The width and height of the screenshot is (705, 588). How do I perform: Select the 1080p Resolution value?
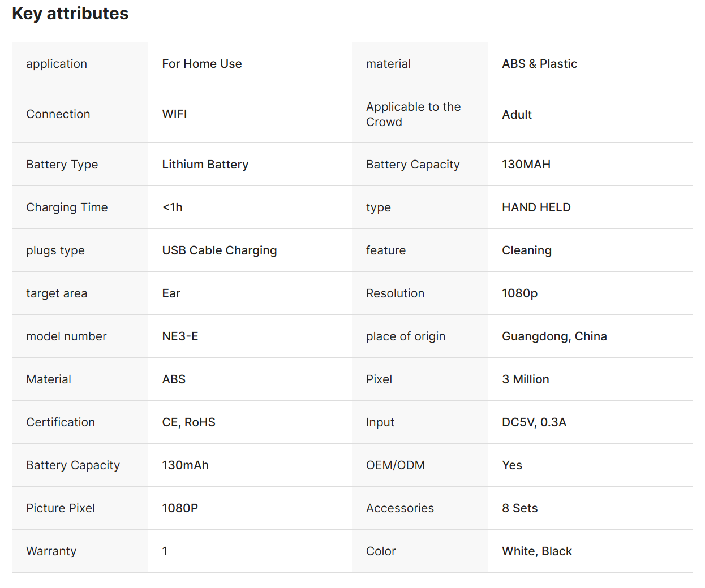(519, 293)
